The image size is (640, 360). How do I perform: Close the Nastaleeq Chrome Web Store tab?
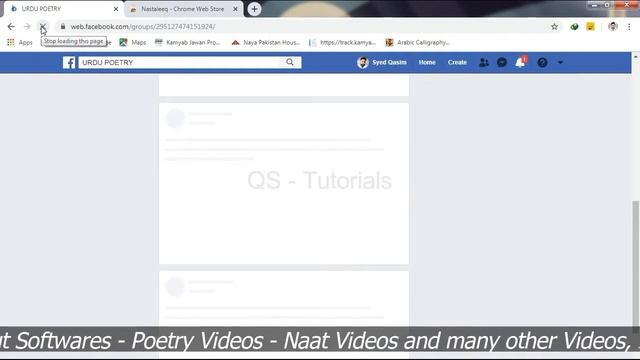pyautogui.click(x=236, y=9)
